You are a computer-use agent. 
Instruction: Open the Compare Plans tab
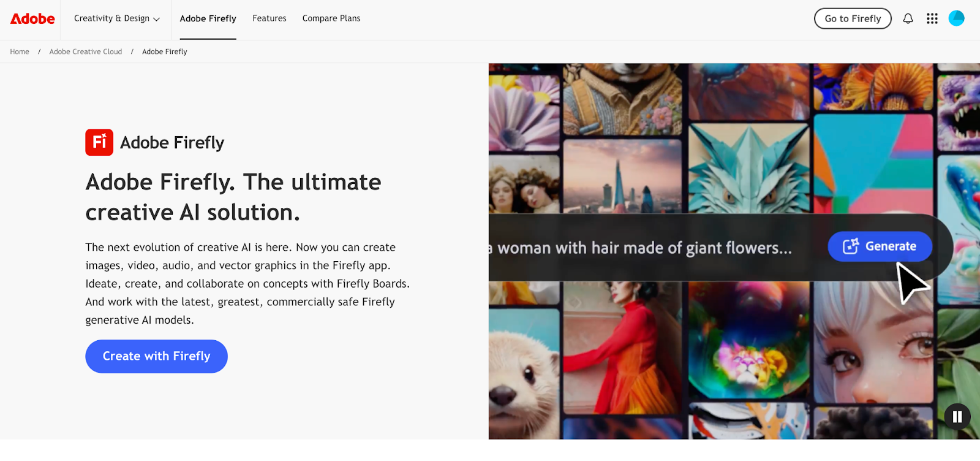click(x=331, y=18)
